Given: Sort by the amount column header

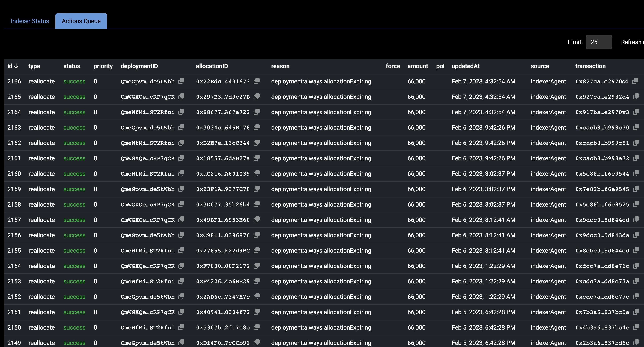Looking at the screenshot, I should (418, 66).
